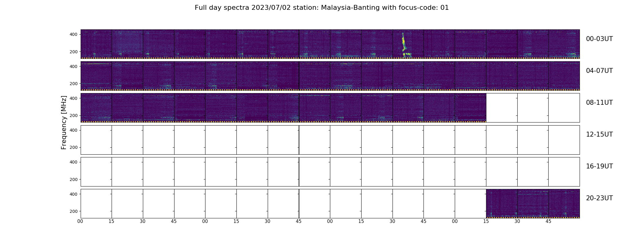Click the '200' tick of the 08-11UT row

[74, 115]
